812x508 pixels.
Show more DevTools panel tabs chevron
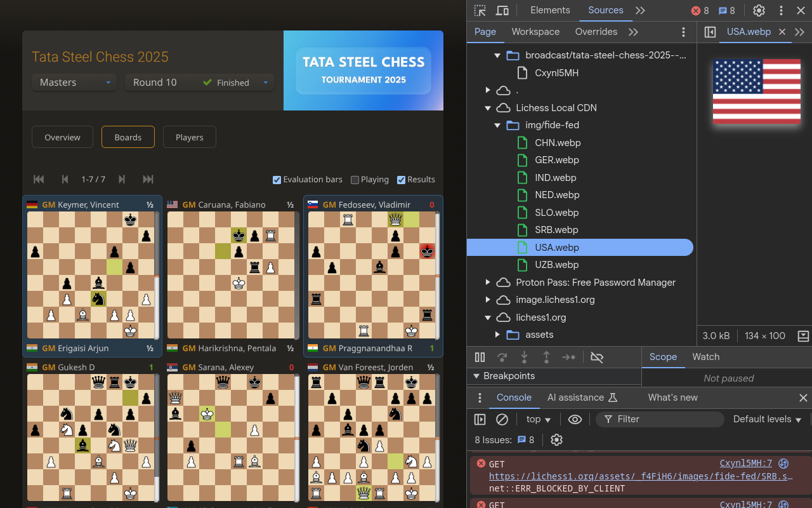[x=640, y=10]
